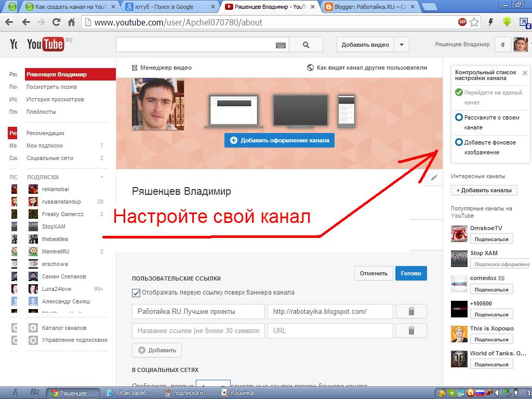View channel as other users see it
This screenshot has height=399, width=532.
(367, 68)
